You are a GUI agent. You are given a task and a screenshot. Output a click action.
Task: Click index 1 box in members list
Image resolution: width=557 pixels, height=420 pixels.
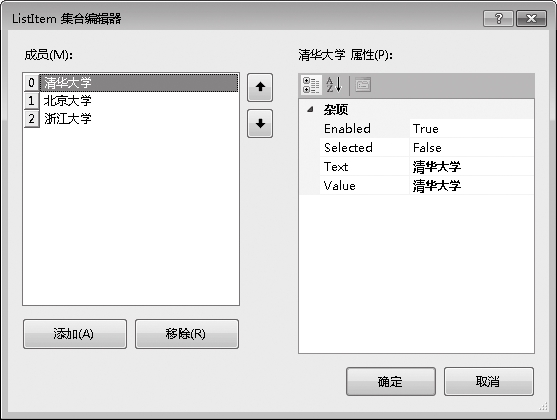tap(32, 101)
